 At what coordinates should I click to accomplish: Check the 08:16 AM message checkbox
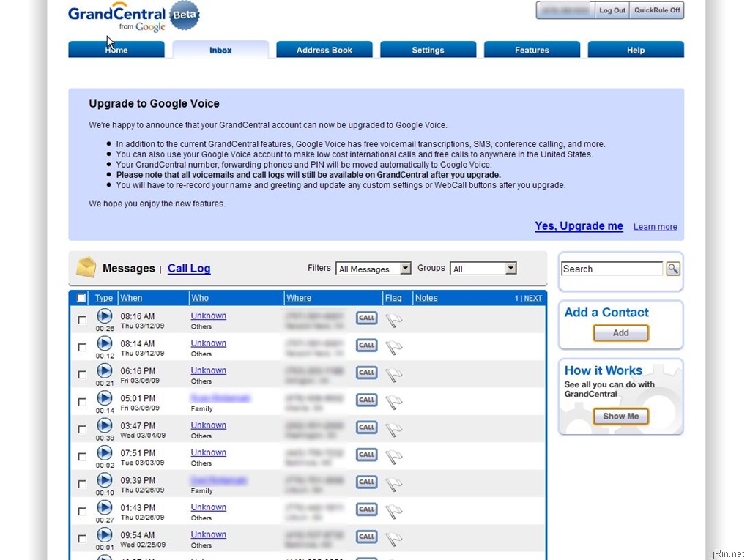pyautogui.click(x=82, y=320)
